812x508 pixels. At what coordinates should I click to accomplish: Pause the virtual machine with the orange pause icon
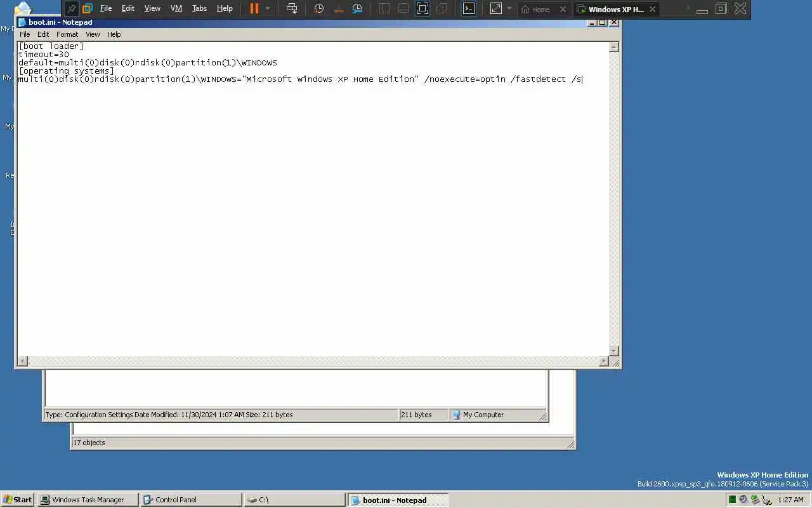[x=254, y=9]
